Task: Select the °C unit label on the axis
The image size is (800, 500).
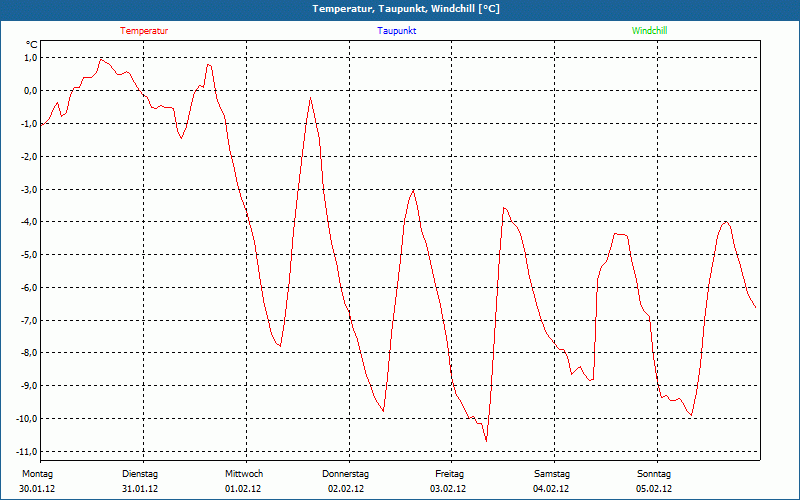Action: pos(31,44)
